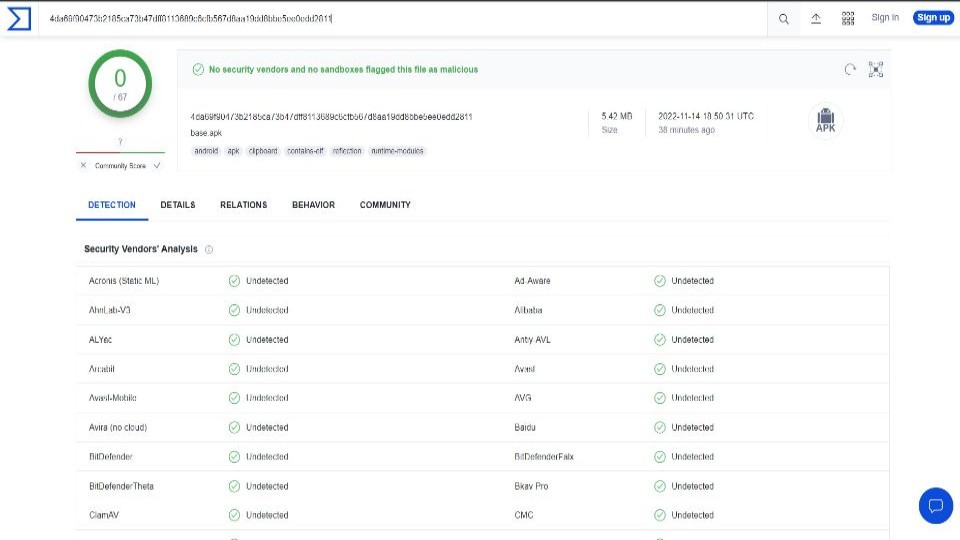Screen dimensions: 960x540
Task: Click the Acronis (Static ML) vendor name
Action: point(124,280)
